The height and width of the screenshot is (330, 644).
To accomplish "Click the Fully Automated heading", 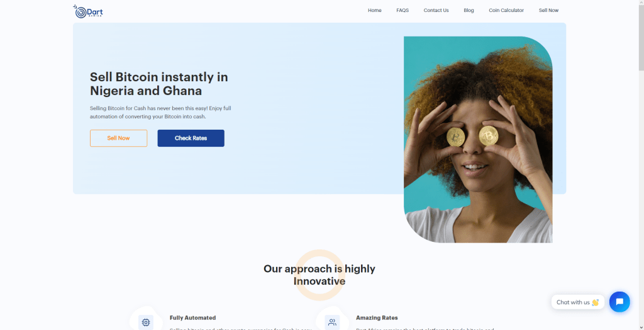I will 192,317.
